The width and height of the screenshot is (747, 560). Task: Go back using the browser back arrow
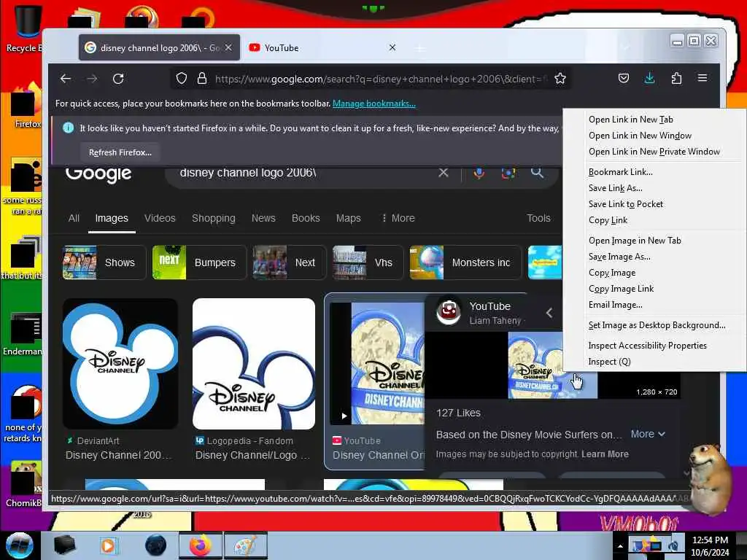coord(66,79)
